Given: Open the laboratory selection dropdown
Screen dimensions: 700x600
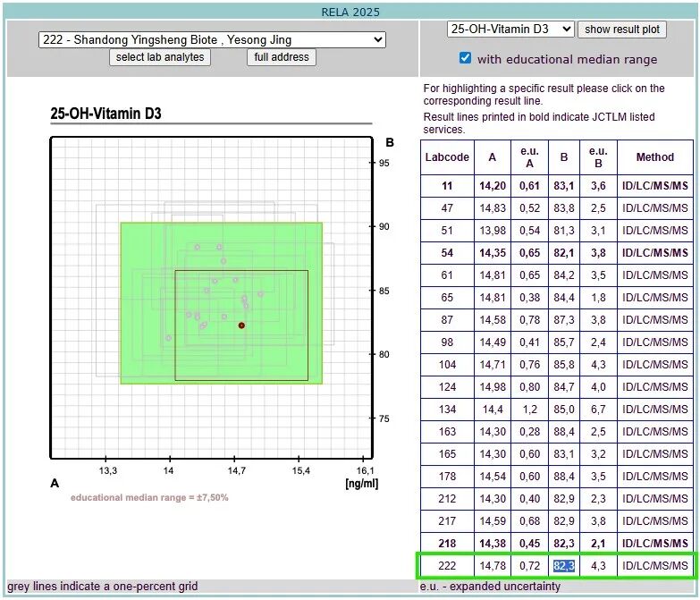Looking at the screenshot, I should 212,39.
